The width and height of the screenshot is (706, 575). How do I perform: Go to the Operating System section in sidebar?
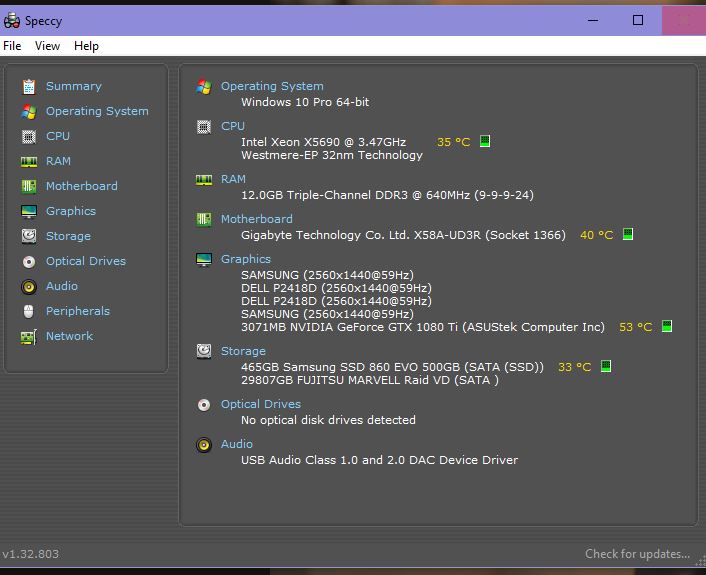pyautogui.click(x=97, y=111)
